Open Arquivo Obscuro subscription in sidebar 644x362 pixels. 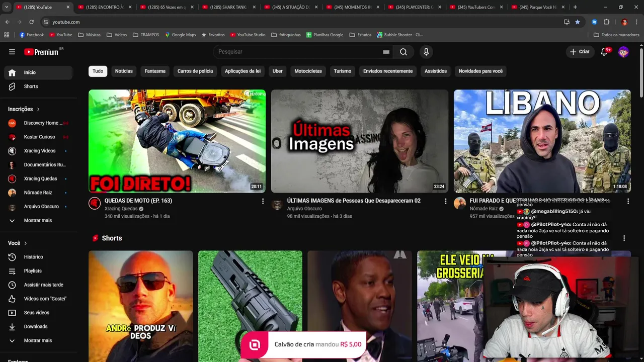point(38,206)
